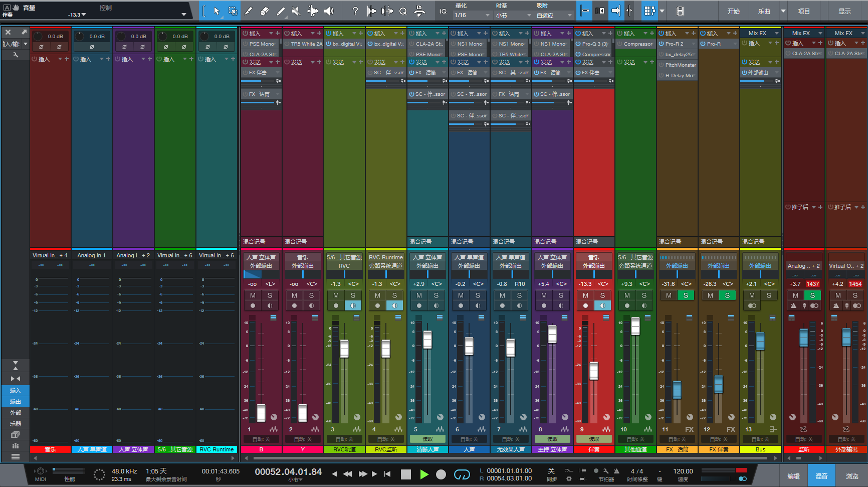Open the 量化 1/16 quantize dropdown
Viewport: 868px width, 487px height.
pos(472,16)
